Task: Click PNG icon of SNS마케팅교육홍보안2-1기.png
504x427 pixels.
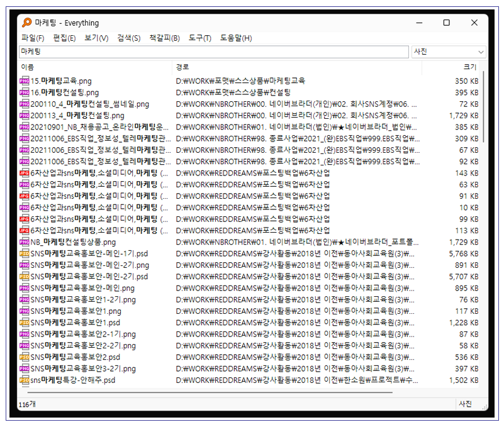Action: click(24, 334)
